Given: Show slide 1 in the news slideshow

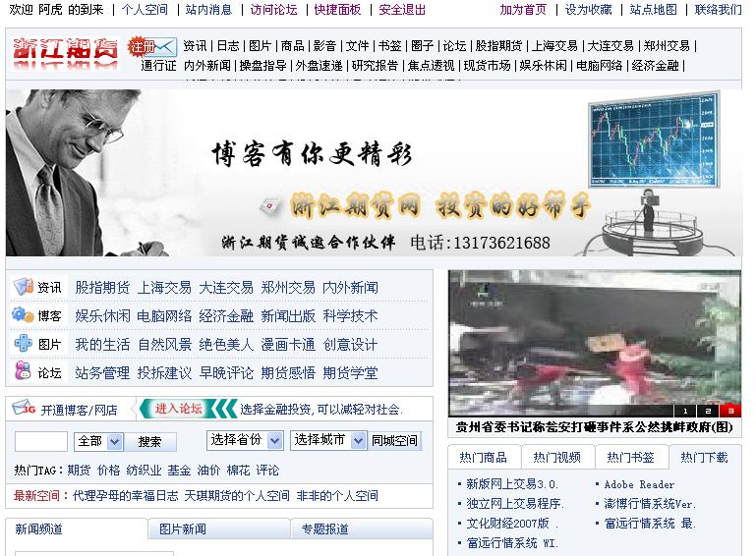Looking at the screenshot, I should pos(685,411).
